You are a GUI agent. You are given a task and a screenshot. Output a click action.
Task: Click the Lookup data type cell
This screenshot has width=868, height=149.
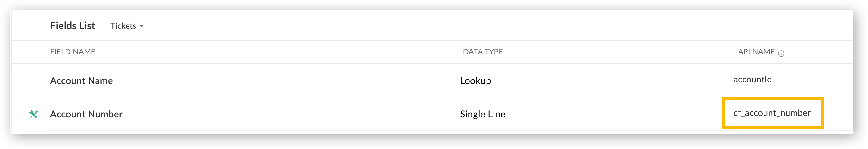point(475,81)
